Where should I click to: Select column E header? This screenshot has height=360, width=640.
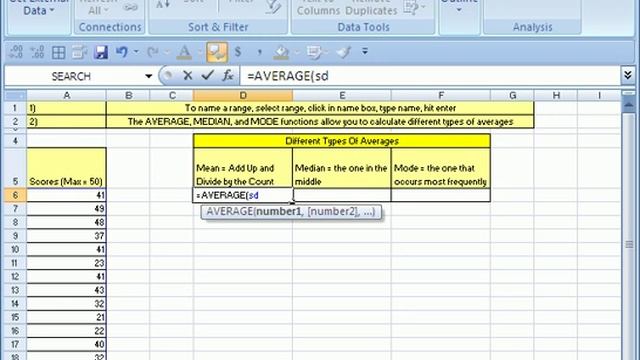pos(342,96)
